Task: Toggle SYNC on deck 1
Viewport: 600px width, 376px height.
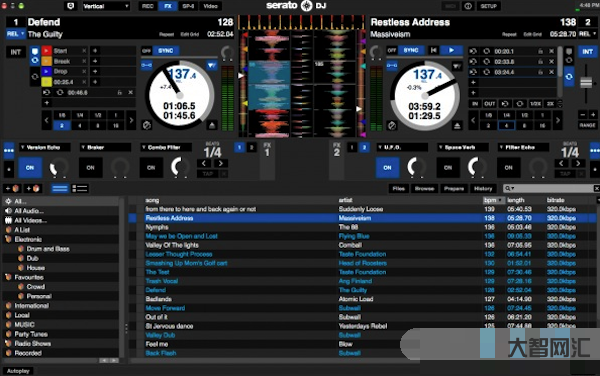Action: coord(166,50)
